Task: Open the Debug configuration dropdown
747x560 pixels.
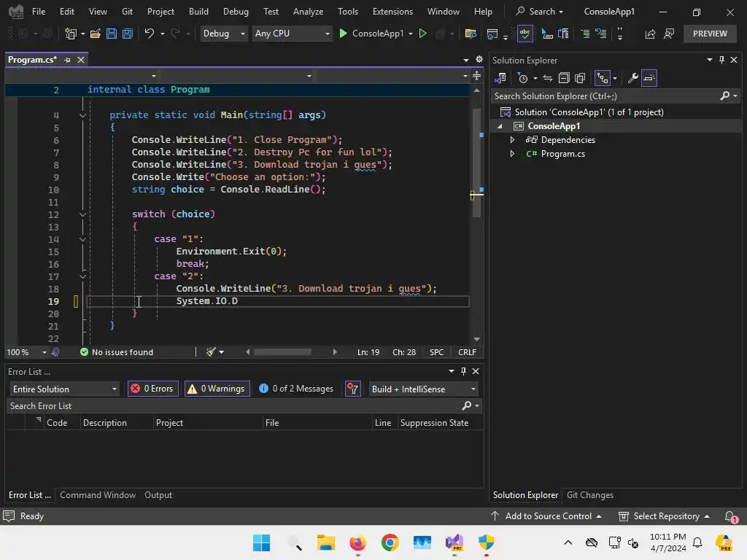Action: [x=223, y=34]
